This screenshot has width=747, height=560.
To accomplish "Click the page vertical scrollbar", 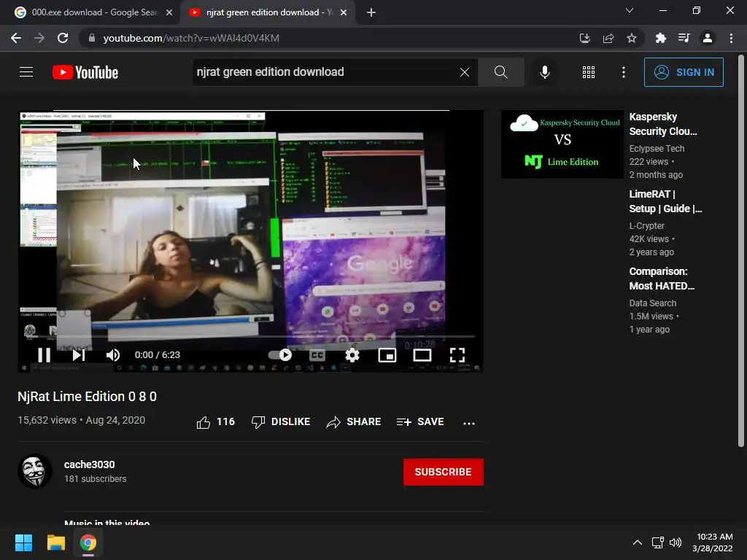I will click(x=741, y=251).
